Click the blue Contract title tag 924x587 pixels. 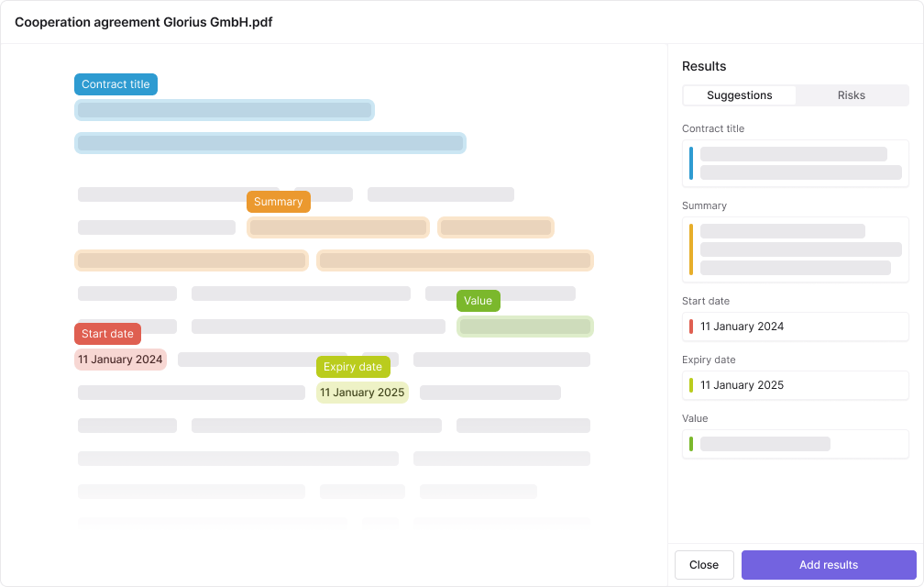(115, 84)
